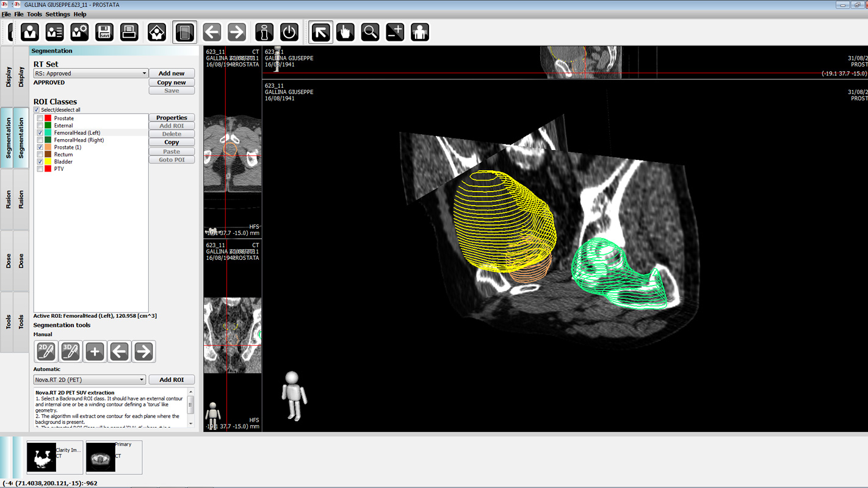Click the yellow Bladder color swatch
The width and height of the screenshot is (868, 488).
point(48,162)
